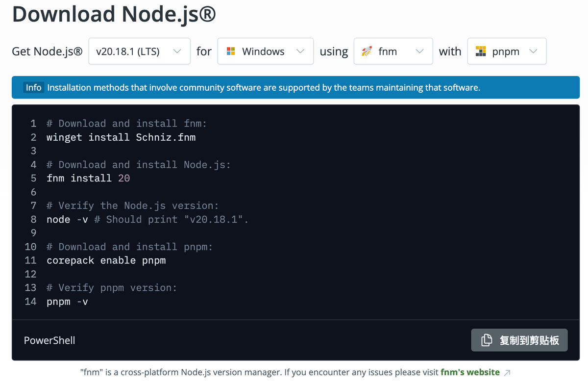Open the Node.js version dropdown
This screenshot has height=383, width=588.
point(139,51)
